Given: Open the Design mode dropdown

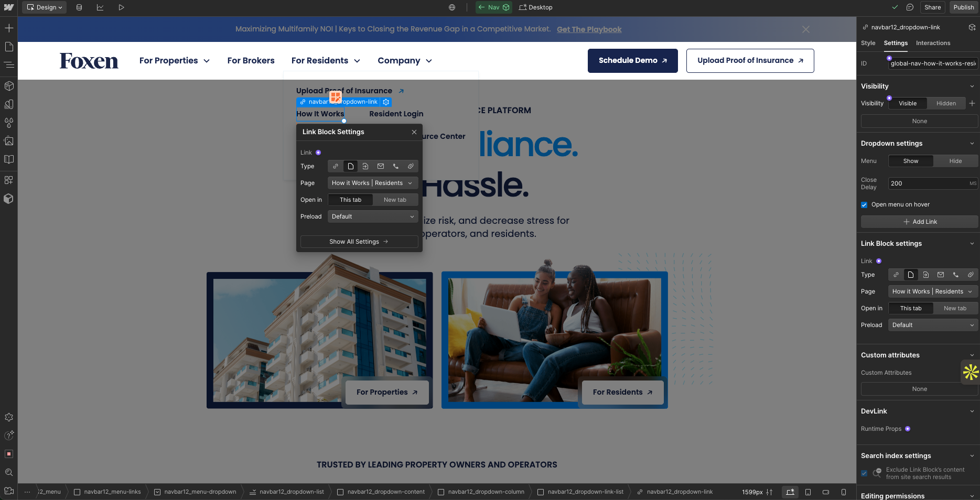Looking at the screenshot, I should pyautogui.click(x=44, y=7).
